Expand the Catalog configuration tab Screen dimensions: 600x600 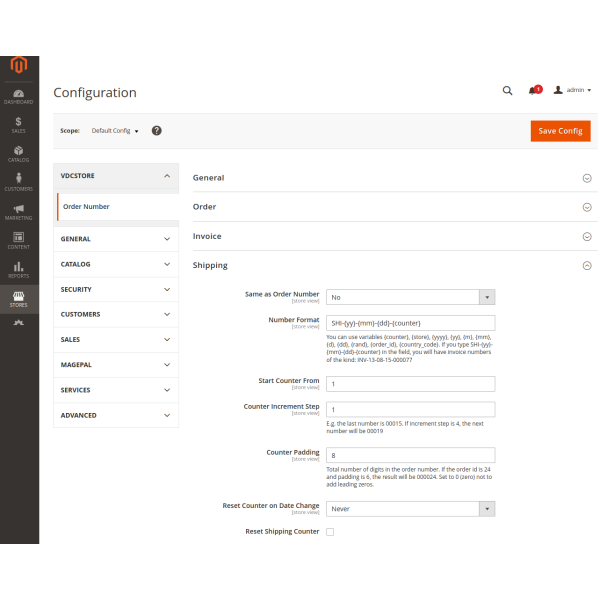(x=116, y=264)
